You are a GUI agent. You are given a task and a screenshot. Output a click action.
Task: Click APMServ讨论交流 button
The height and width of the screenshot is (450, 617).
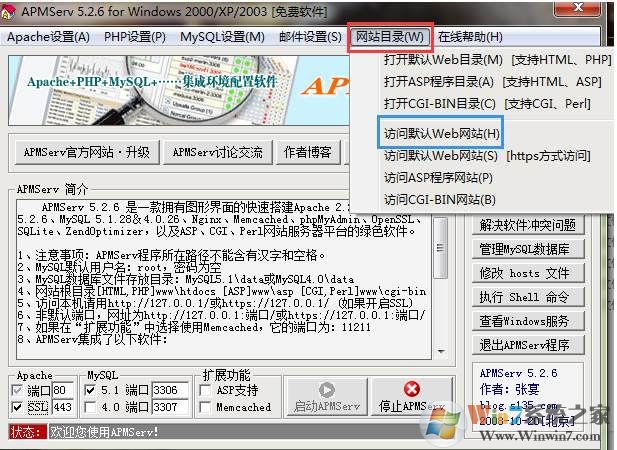[x=218, y=152]
